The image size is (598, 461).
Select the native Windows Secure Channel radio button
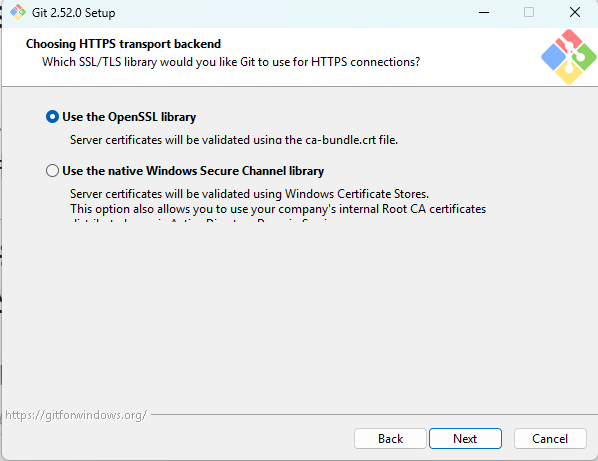click(52, 170)
